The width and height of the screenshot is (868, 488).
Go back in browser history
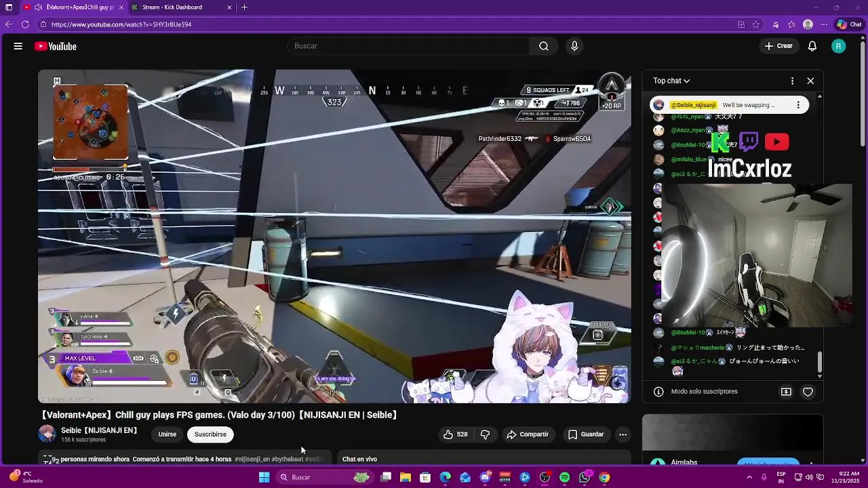[x=8, y=24]
